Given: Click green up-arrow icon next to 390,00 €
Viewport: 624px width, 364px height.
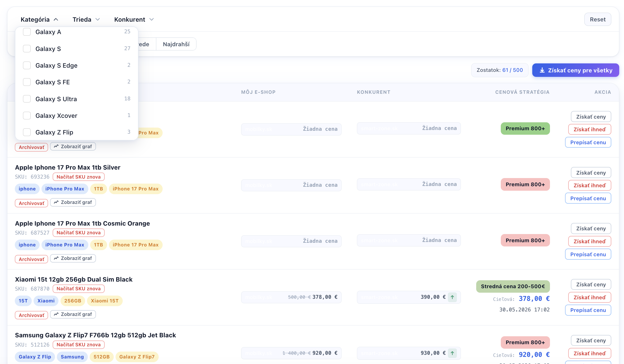Looking at the screenshot, I should pyautogui.click(x=452, y=297).
